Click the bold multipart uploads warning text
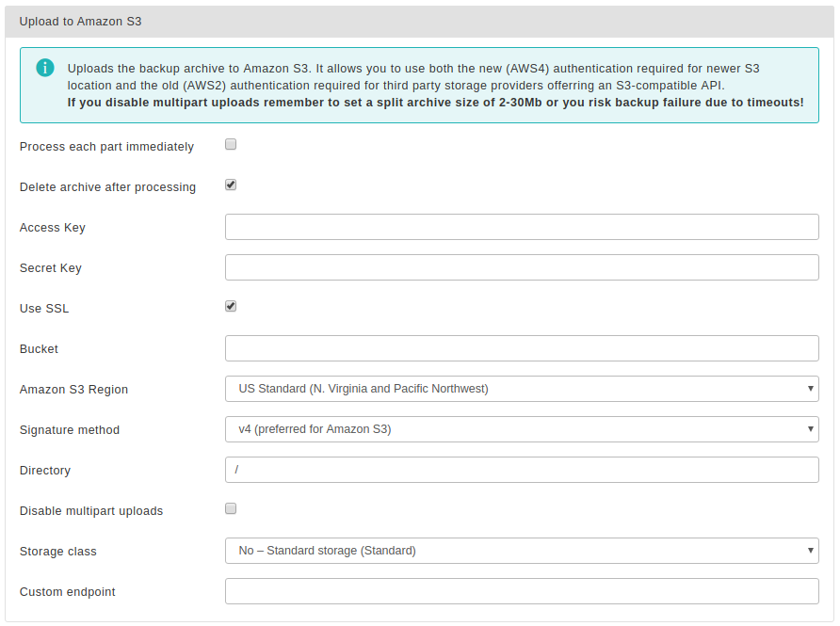The height and width of the screenshot is (626, 840). click(435, 103)
